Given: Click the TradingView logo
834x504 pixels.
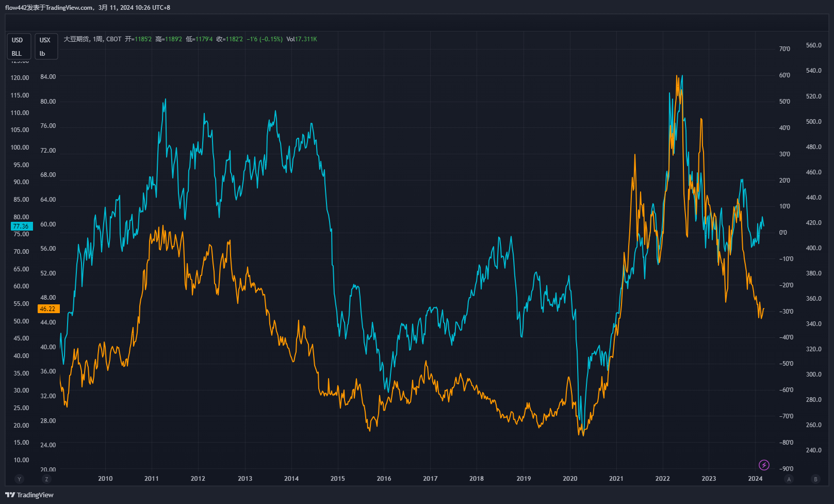Looking at the screenshot, I should [x=29, y=495].
